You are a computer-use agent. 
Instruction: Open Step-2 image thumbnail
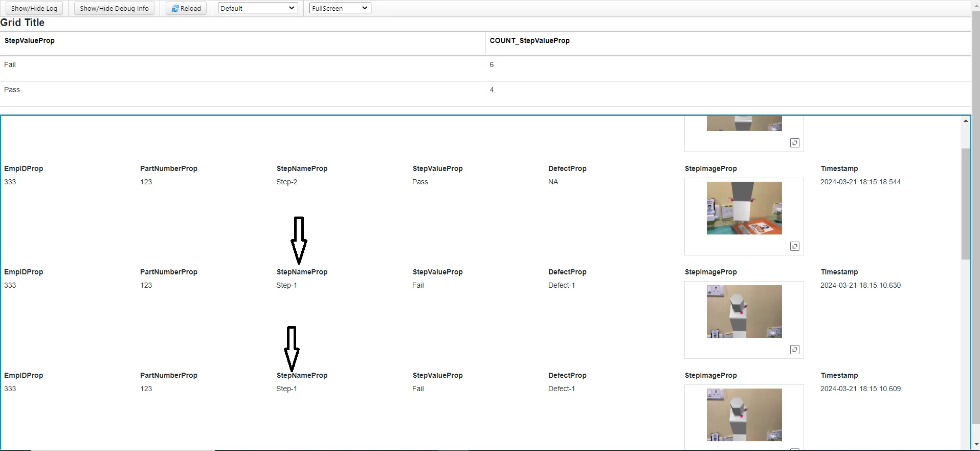(744, 208)
